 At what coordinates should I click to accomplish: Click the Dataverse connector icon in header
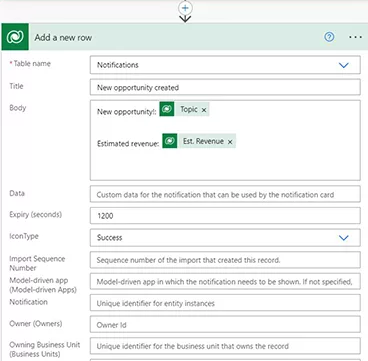click(x=15, y=37)
